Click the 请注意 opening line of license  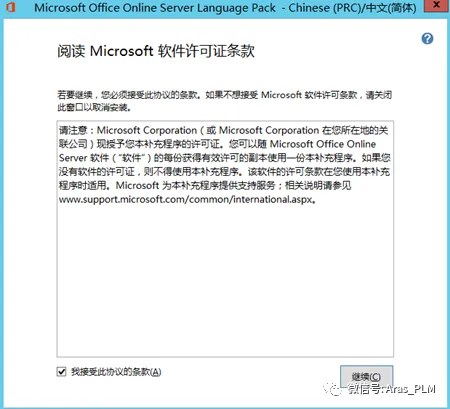(x=223, y=130)
